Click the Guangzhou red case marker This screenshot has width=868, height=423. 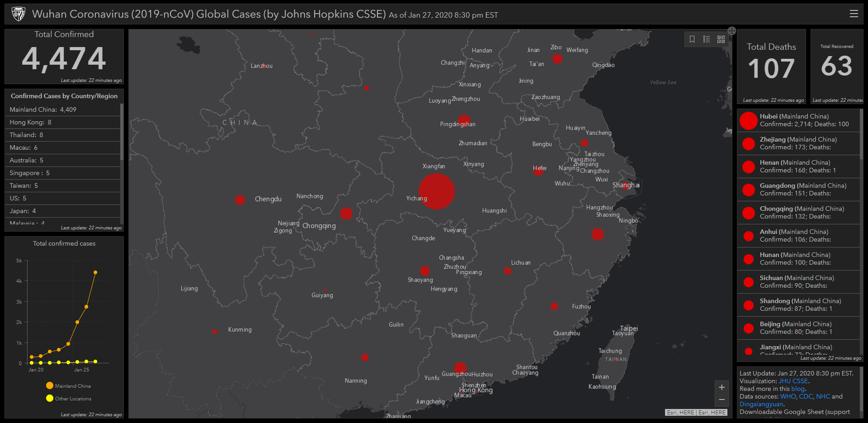460,368
